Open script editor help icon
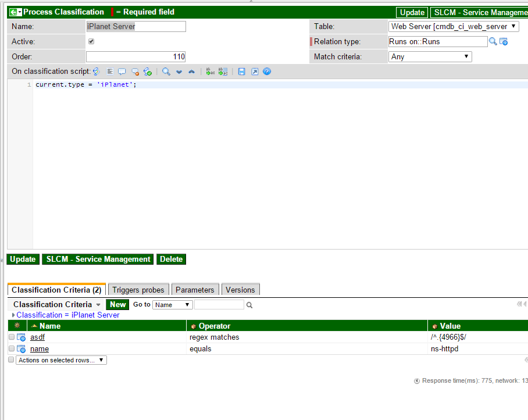Viewport: 528px width, 420px height. 267,72
